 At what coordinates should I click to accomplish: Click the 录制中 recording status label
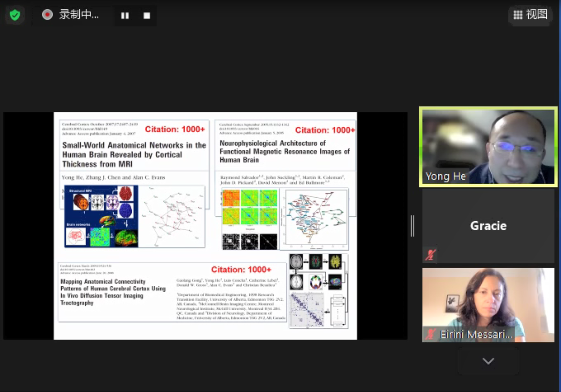79,15
